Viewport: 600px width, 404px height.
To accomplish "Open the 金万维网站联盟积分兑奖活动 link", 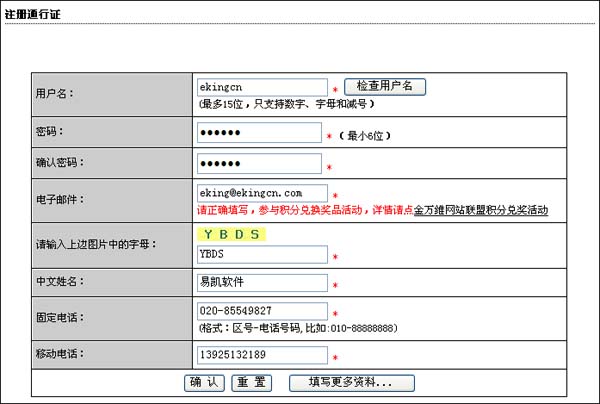I will tap(480, 211).
